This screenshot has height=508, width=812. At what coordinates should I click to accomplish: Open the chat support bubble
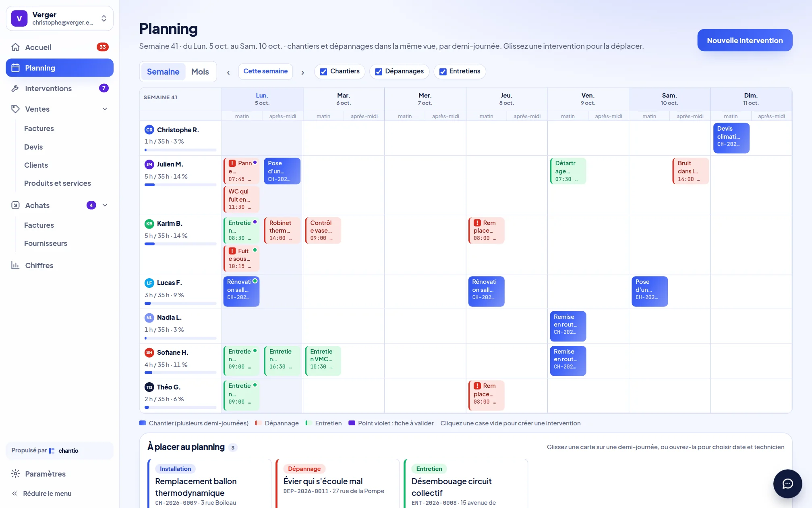coord(787,483)
